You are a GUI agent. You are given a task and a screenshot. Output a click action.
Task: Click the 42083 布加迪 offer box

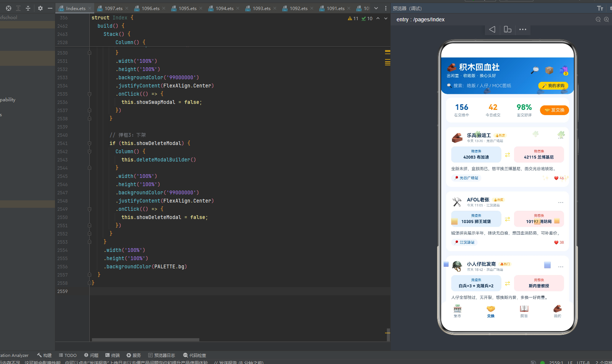[476, 154]
